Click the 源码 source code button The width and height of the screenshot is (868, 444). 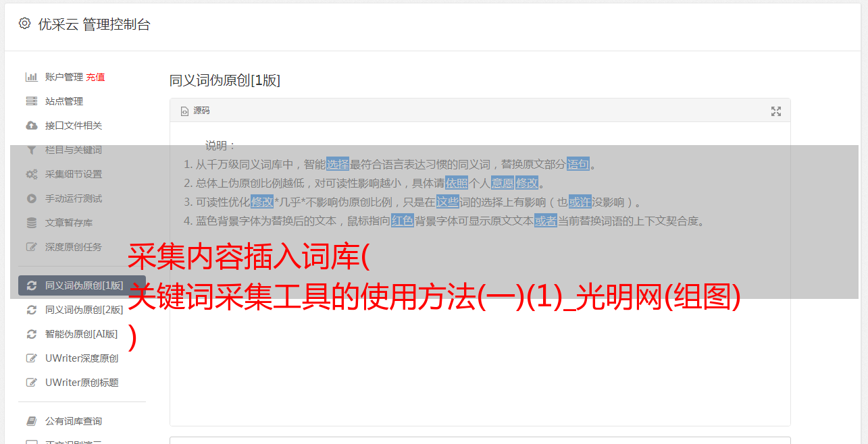(195, 111)
